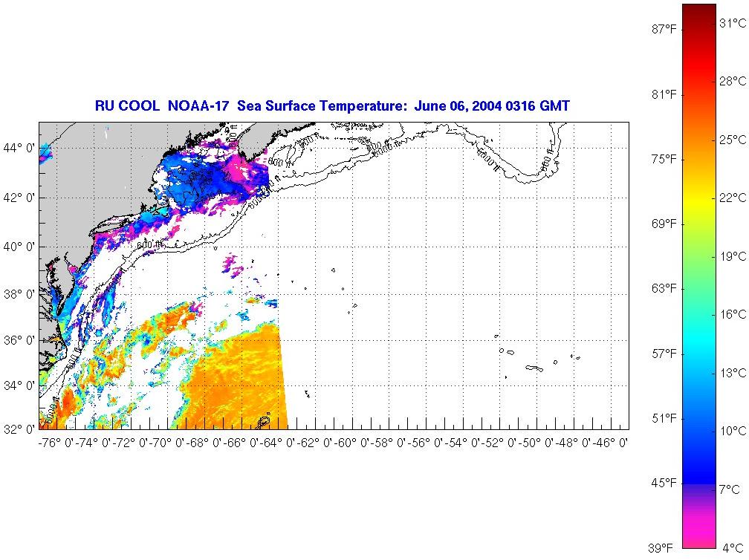This screenshot has width=749, height=560.
Task: Click the -70° 0' longitude label
Action: pos(167,443)
